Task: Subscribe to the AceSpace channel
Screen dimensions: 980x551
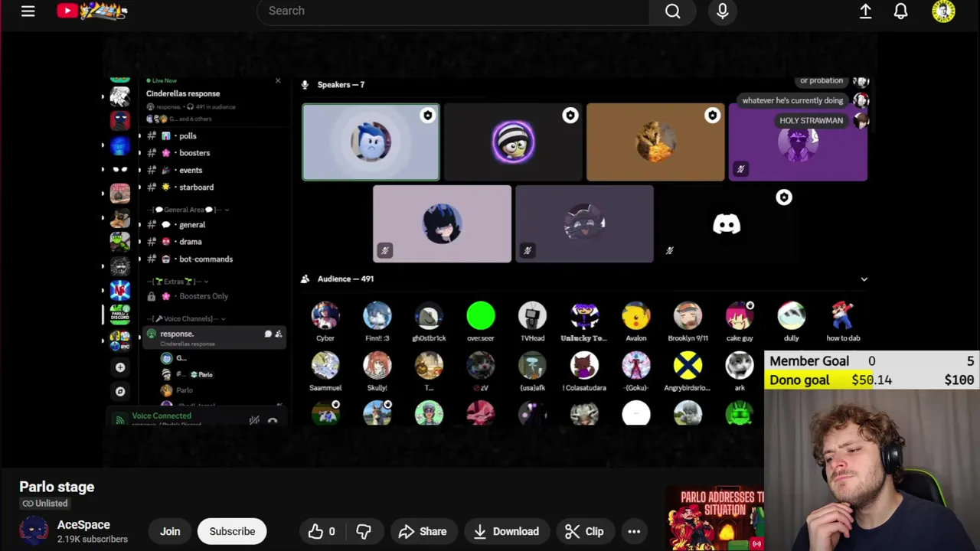Action: (232, 531)
